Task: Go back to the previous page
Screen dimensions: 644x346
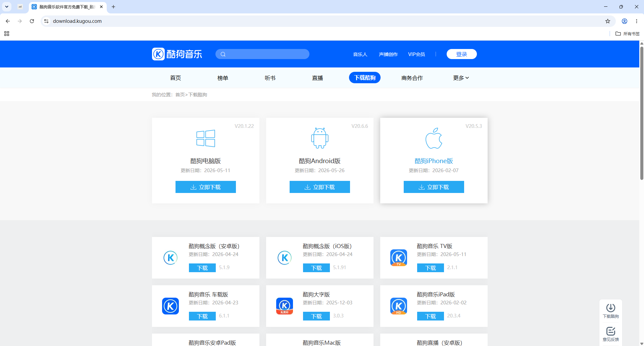Action: [x=8, y=21]
